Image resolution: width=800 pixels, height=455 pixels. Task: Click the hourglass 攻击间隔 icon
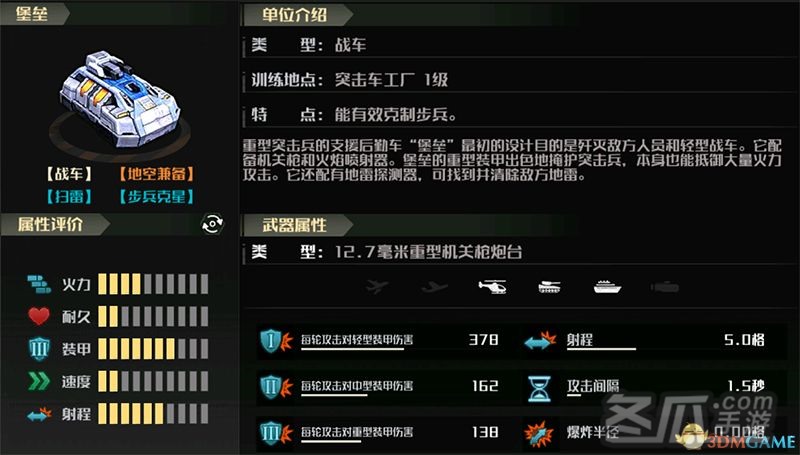pos(539,389)
